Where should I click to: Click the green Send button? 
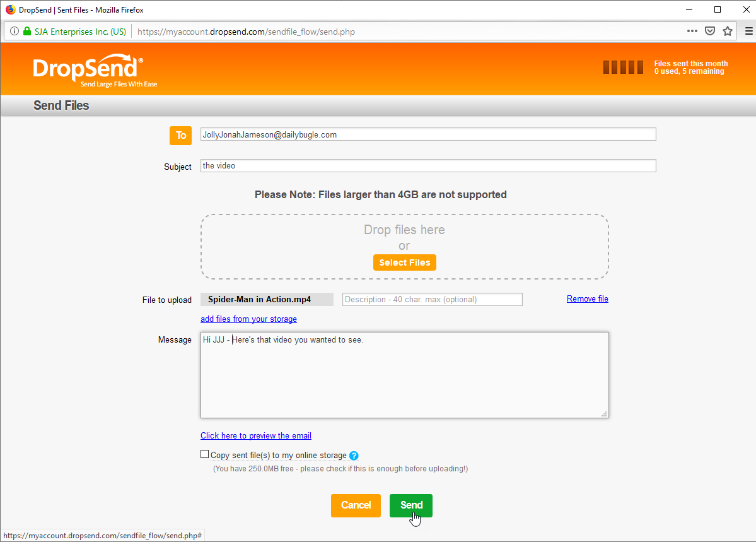410,505
